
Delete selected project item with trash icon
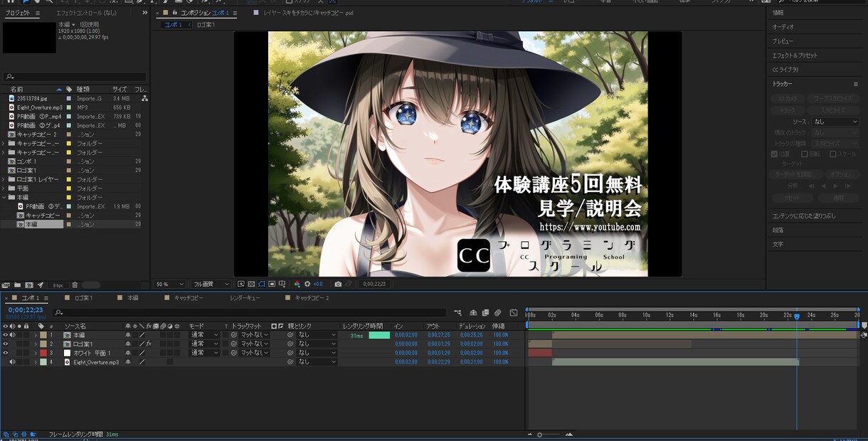pos(75,285)
